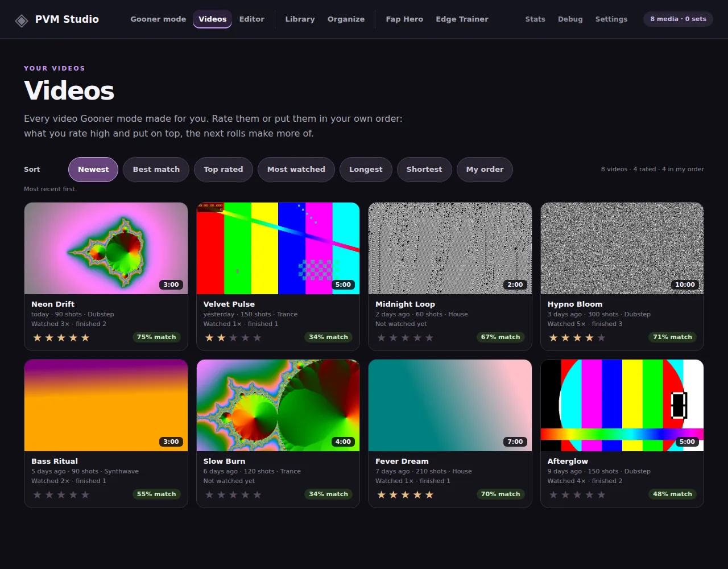Image resolution: width=728 pixels, height=569 pixels.
Task: Click the 7:00 duration label
Action: tap(515, 442)
